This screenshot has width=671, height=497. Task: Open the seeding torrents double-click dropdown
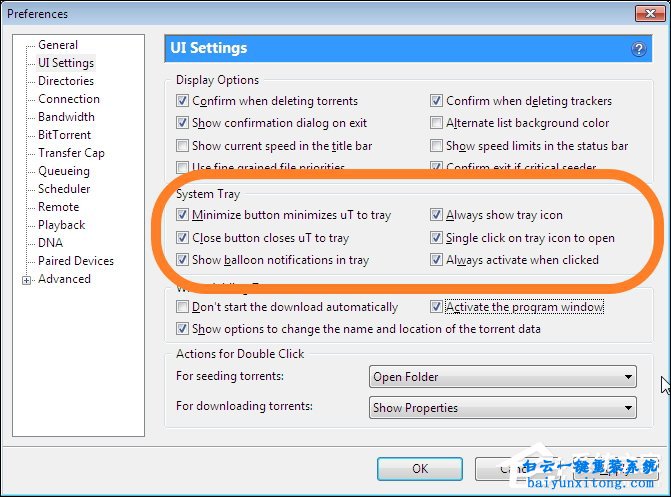503,377
